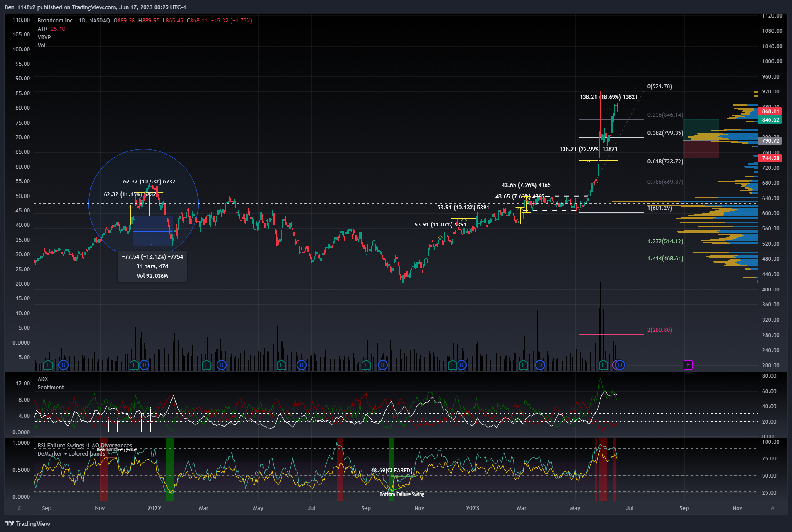Click the Jul 2023 time axis label
The height and width of the screenshot is (532, 792).
point(629,508)
